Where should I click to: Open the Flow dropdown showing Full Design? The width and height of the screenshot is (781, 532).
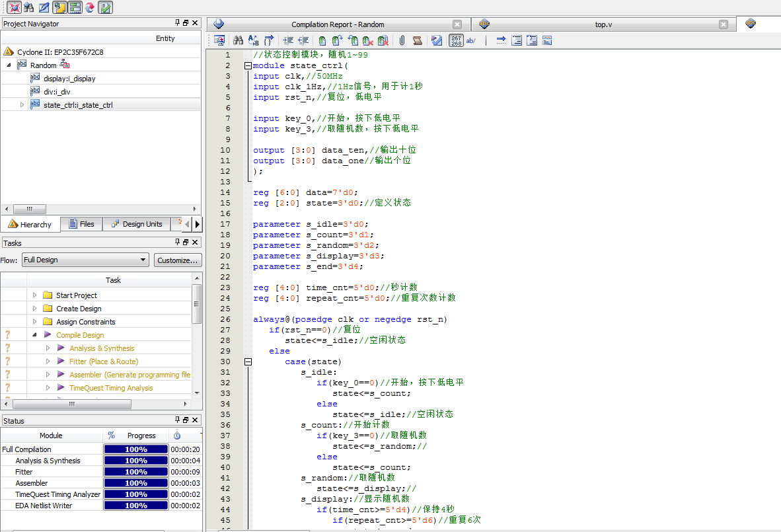pos(85,260)
